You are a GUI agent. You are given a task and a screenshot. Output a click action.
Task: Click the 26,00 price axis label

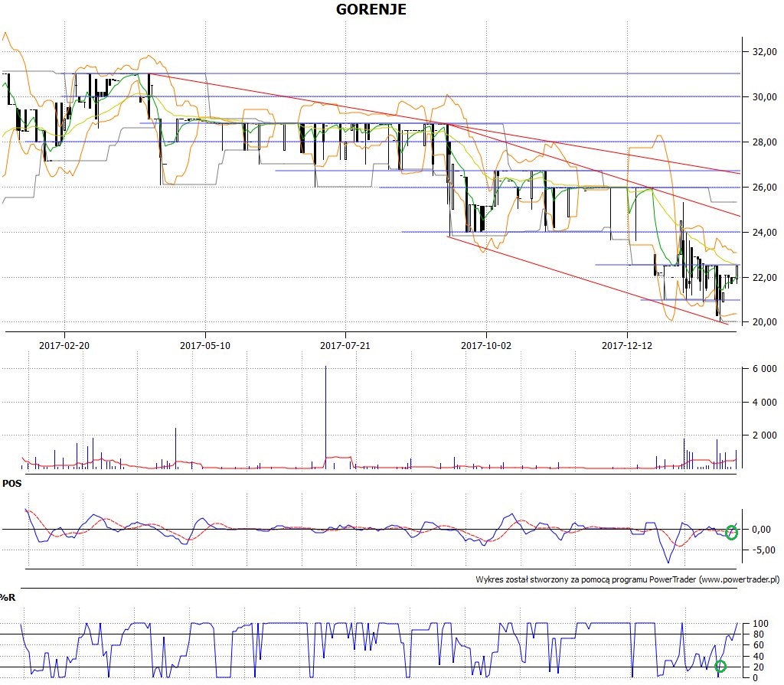pyautogui.click(x=765, y=187)
